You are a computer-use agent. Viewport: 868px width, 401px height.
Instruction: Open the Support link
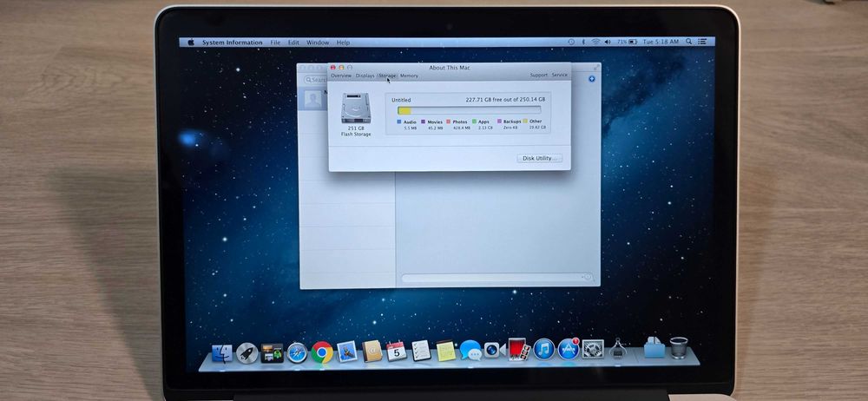(539, 75)
